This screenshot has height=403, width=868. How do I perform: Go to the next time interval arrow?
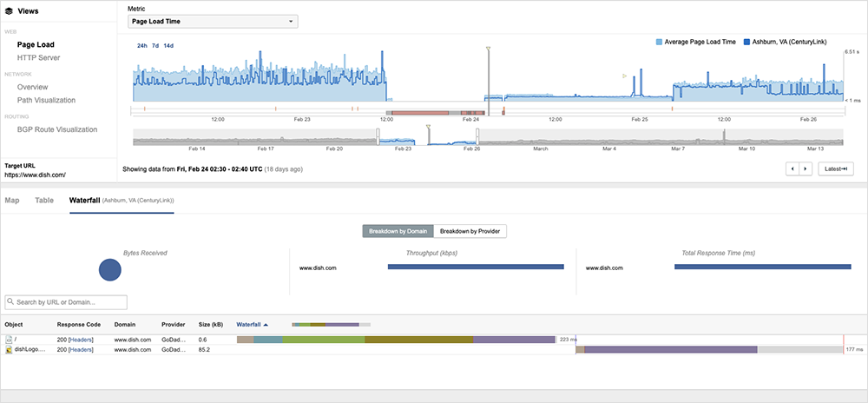(805, 168)
